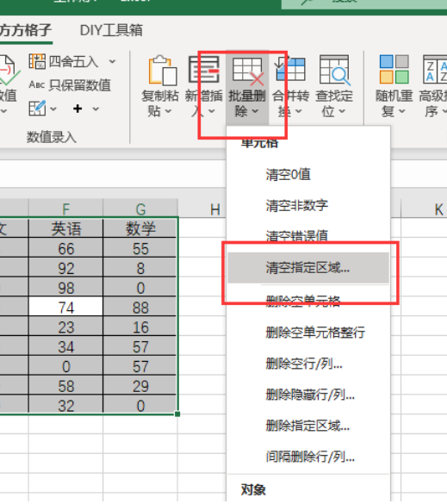The image size is (447, 504).
Task: Click the 随机重复 colored squares icon
Action: (394, 69)
